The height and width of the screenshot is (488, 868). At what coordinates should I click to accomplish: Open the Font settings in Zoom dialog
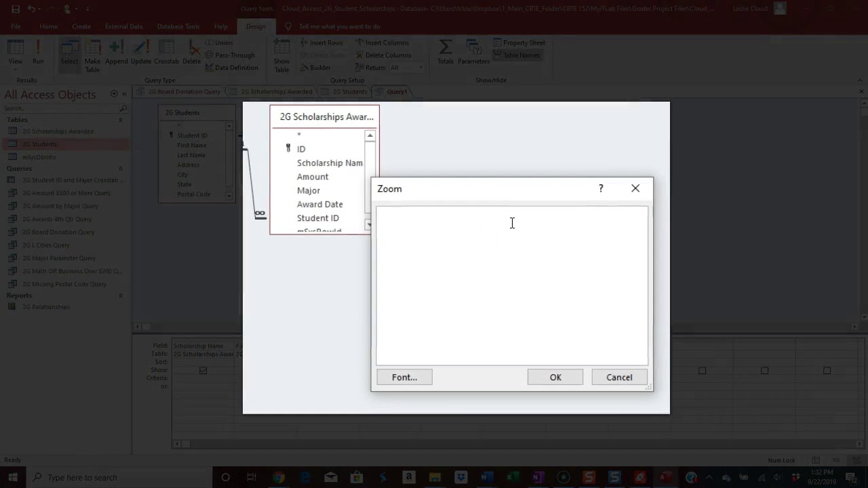pos(404,377)
